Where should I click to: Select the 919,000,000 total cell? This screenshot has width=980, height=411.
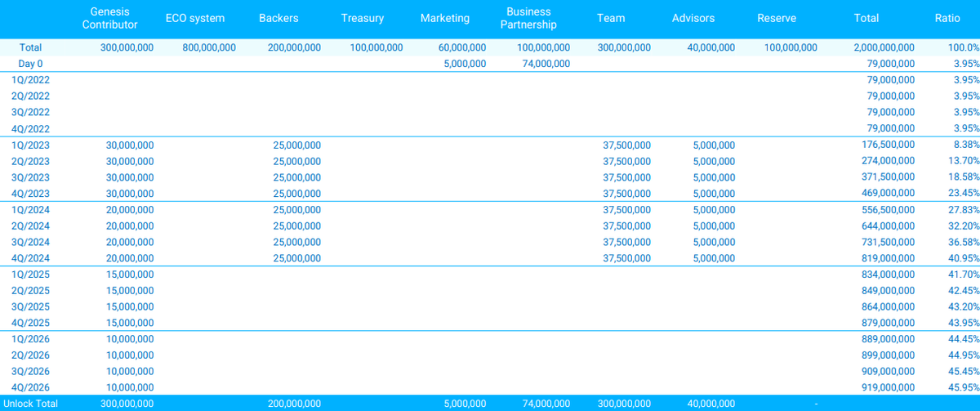coord(888,387)
